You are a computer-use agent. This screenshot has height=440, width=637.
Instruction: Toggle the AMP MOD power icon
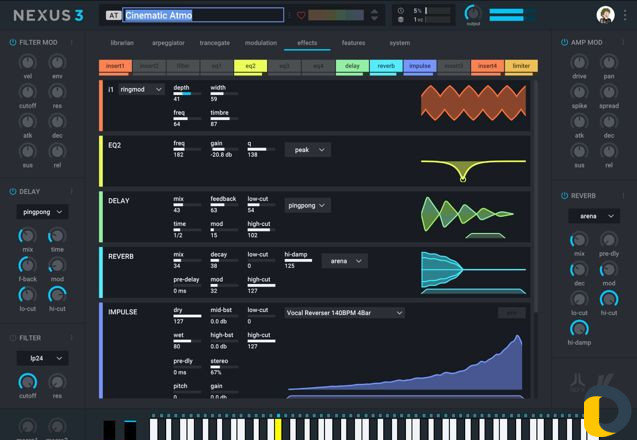click(x=564, y=42)
